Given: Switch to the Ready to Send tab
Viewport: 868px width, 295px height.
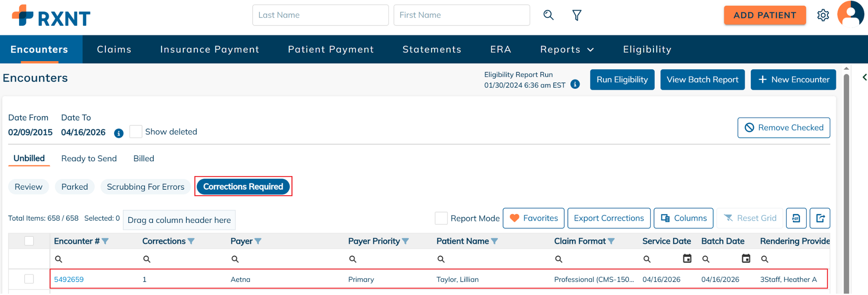Looking at the screenshot, I should point(89,158).
